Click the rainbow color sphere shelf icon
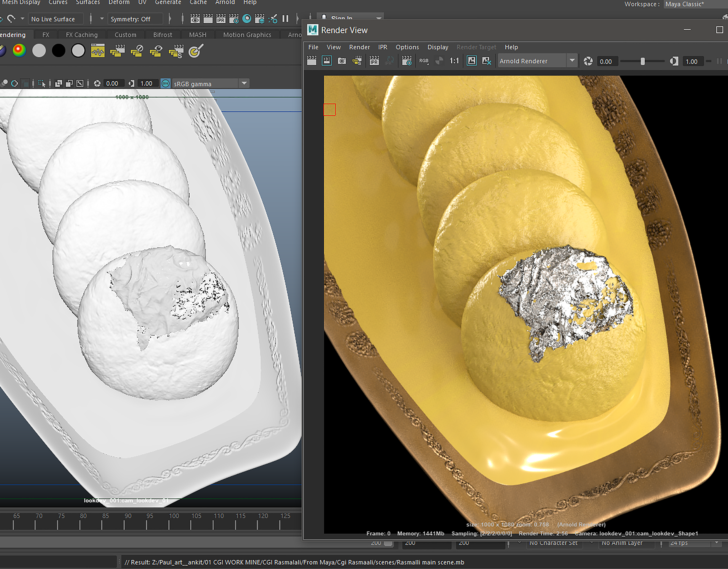728x569 pixels. tap(19, 51)
